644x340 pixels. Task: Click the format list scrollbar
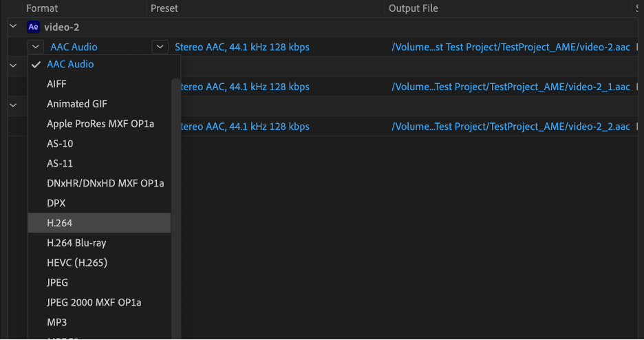tap(175, 209)
